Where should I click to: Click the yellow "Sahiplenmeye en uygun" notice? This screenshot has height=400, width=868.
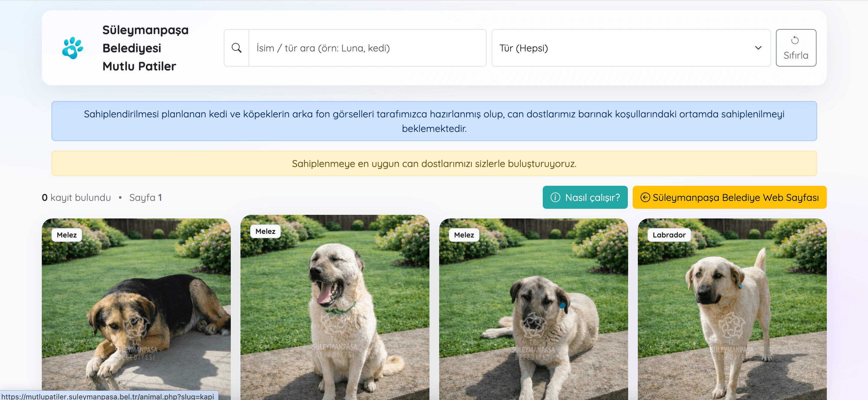click(434, 164)
